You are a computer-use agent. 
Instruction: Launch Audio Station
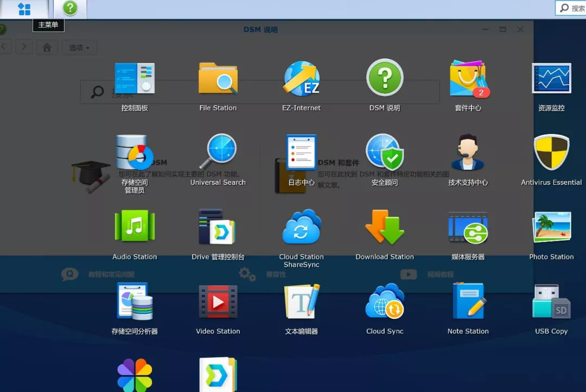pyautogui.click(x=134, y=226)
